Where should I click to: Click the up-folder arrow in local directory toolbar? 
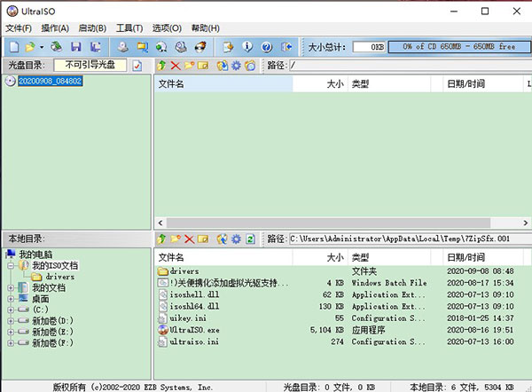[x=161, y=239]
